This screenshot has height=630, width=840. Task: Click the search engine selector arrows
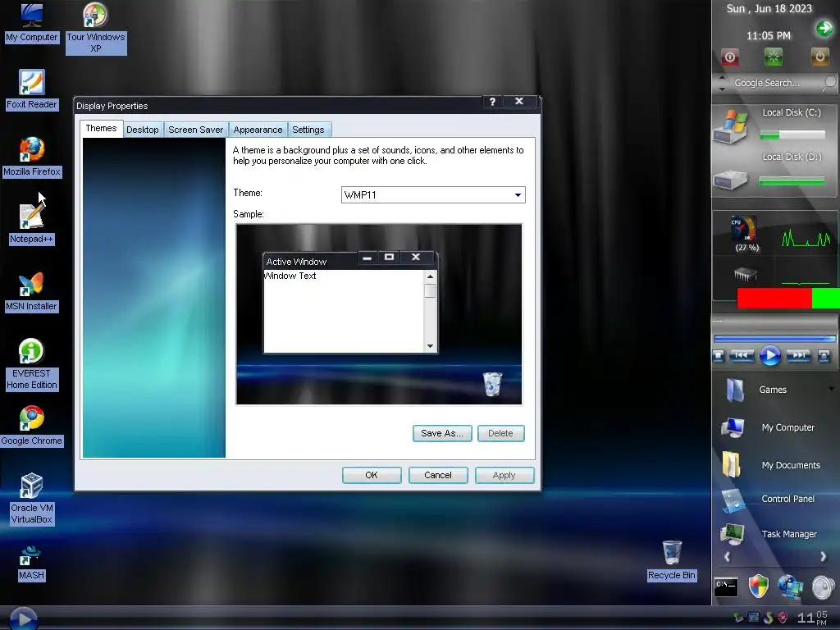(722, 83)
